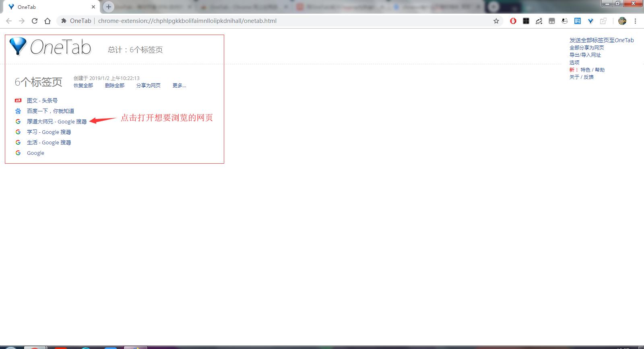Viewport: 644px width, 349px height.
Task: Open 厚道大师兄 - Google 搜寻 saved tab
Action: [57, 121]
